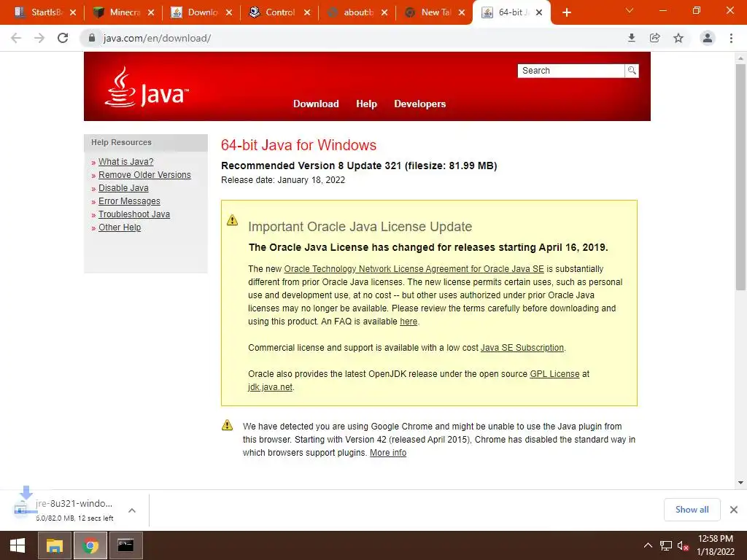Open File Explorer from taskbar
The width and height of the screenshot is (747, 560).
(55, 545)
